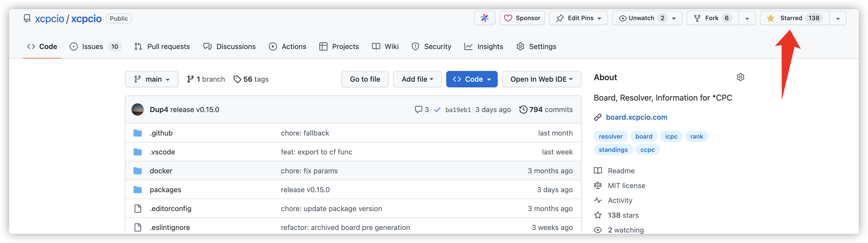Open the Wiki tab

[x=385, y=46]
